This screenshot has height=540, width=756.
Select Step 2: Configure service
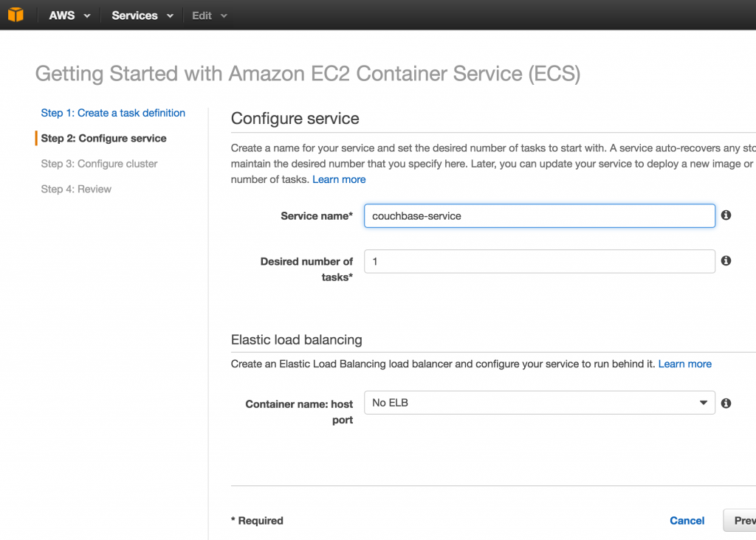103,138
